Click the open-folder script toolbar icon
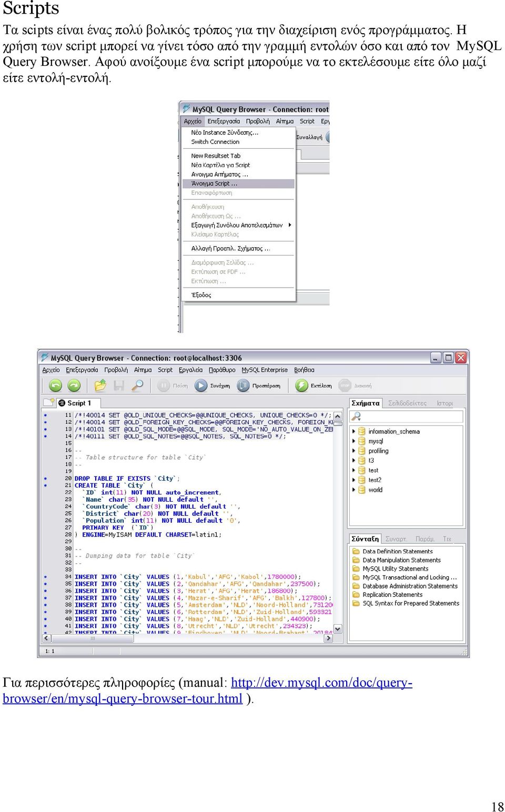Image resolution: width=505 pixels, height=812 pixels. [100, 385]
